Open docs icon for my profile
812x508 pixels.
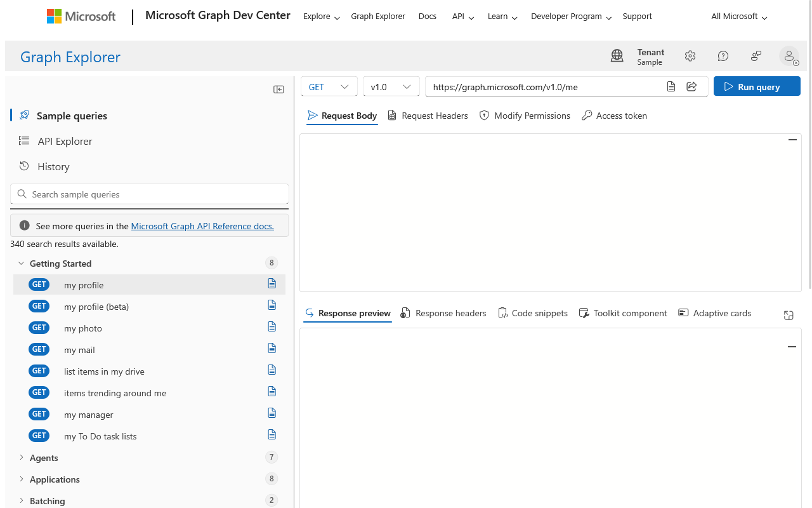(272, 283)
